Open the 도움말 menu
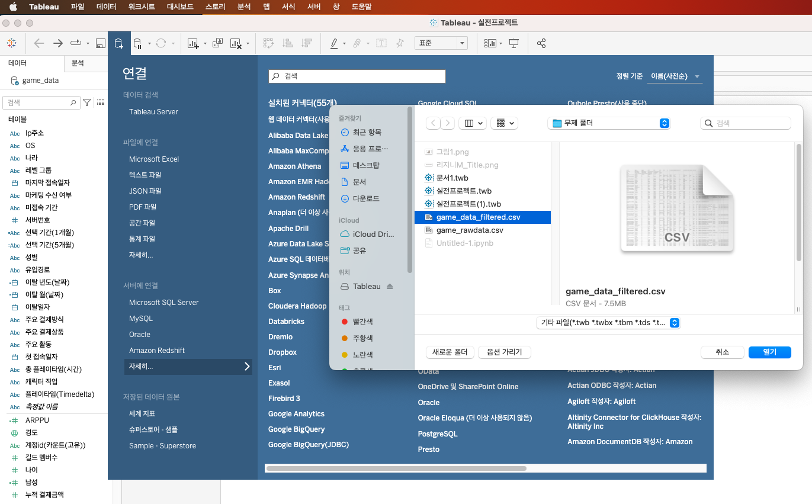The height and width of the screenshot is (504, 812). point(361,7)
